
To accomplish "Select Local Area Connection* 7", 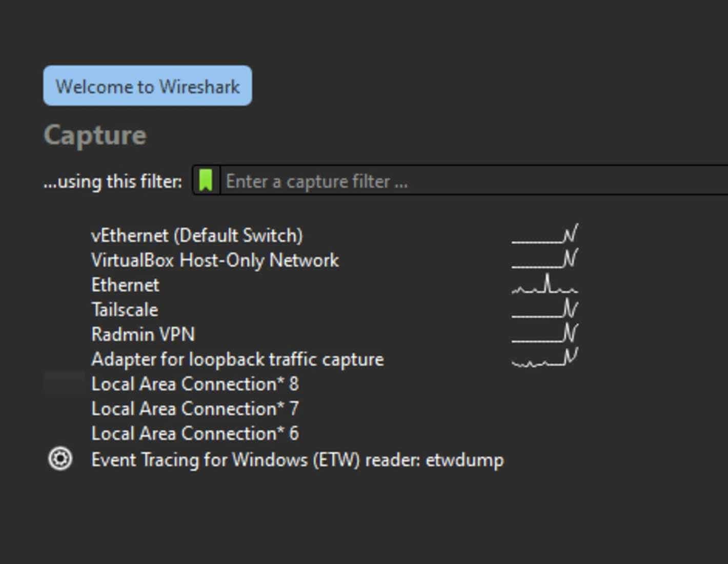I will tap(195, 409).
